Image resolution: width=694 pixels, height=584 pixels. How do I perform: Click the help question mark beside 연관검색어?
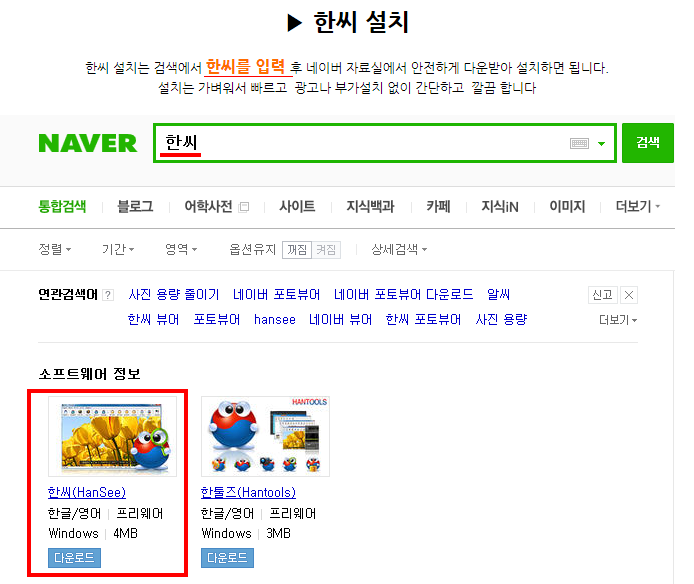pyautogui.click(x=108, y=295)
